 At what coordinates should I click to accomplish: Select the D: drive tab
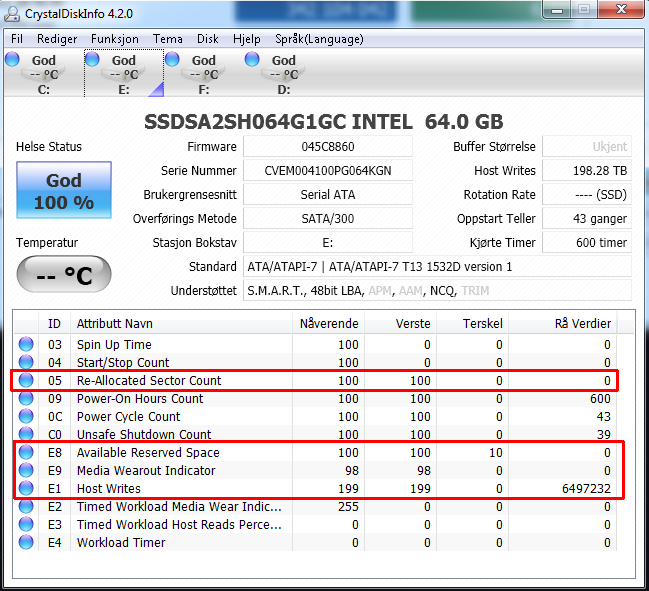pos(284,73)
